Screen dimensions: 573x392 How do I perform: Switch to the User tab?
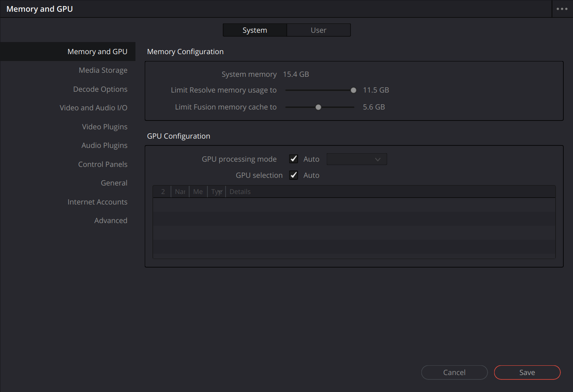[318, 30]
